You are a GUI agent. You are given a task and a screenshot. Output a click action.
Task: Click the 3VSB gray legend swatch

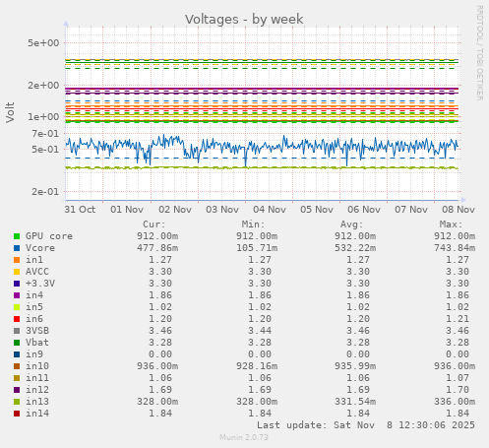pos(17,331)
